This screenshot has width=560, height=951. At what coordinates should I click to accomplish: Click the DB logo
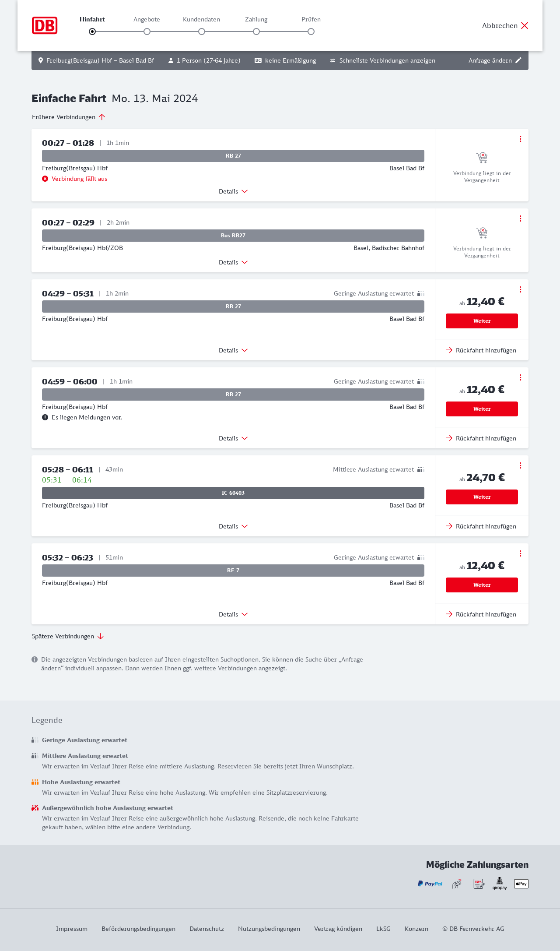45,25
